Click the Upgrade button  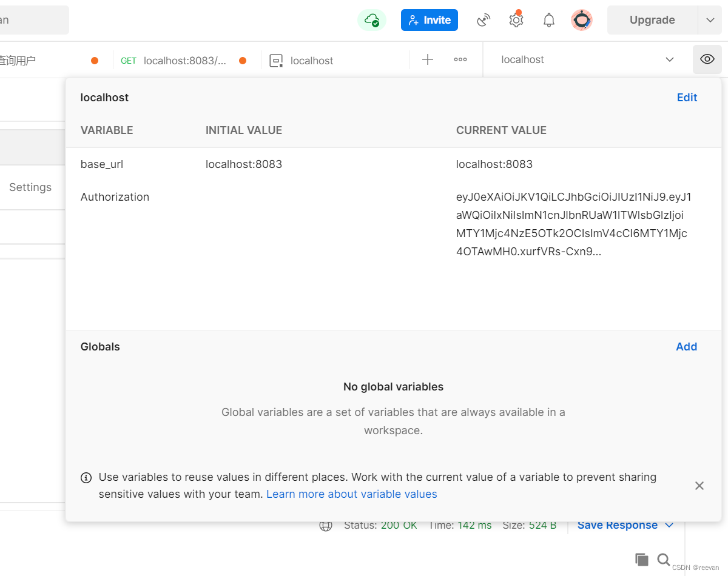coord(652,20)
